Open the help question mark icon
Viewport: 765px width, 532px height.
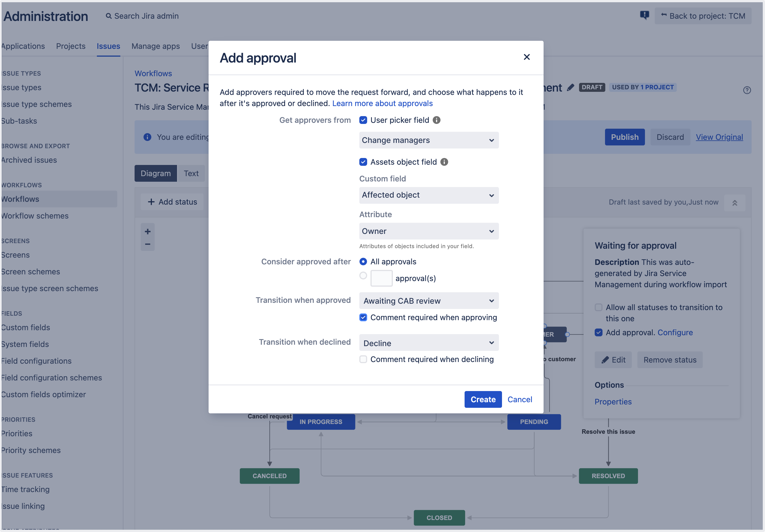pos(747,90)
